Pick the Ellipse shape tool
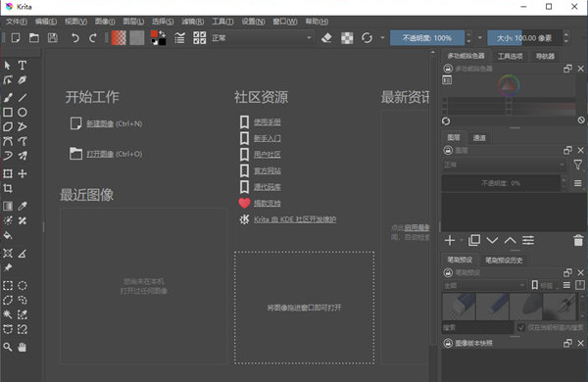 (23, 112)
